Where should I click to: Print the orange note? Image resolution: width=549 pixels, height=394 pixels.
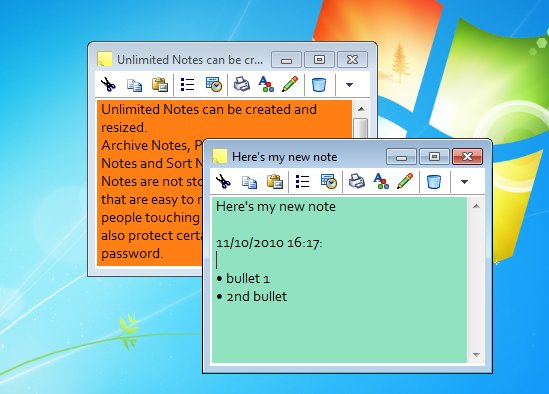242,84
